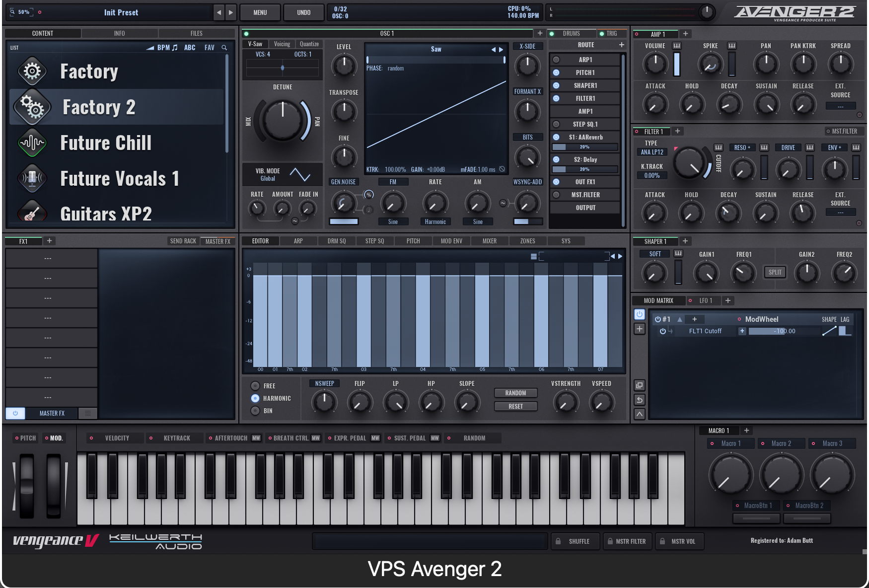
Task: Open preset browser search magnifier icon
Action: 224,48
